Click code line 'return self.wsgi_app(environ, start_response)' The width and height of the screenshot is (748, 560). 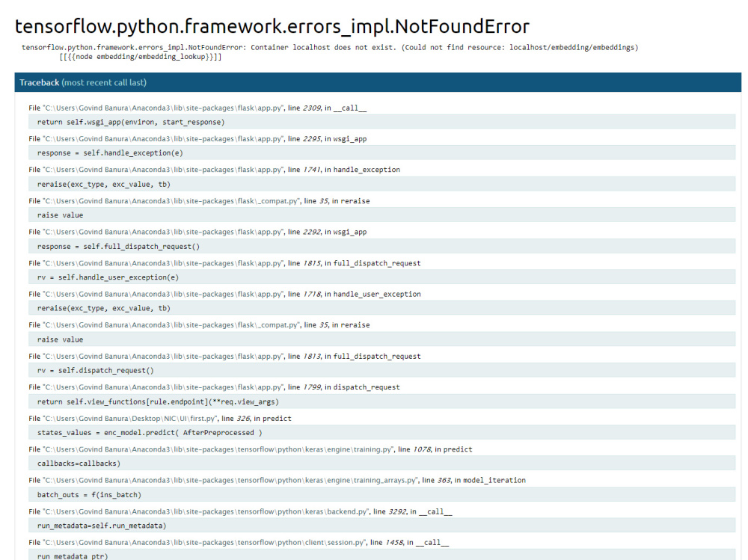381,122
